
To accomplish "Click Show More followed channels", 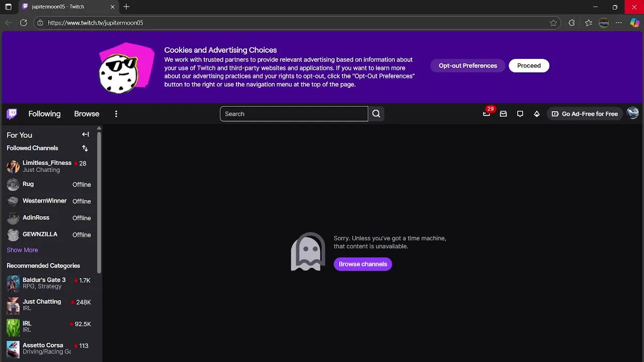I will pyautogui.click(x=22, y=250).
